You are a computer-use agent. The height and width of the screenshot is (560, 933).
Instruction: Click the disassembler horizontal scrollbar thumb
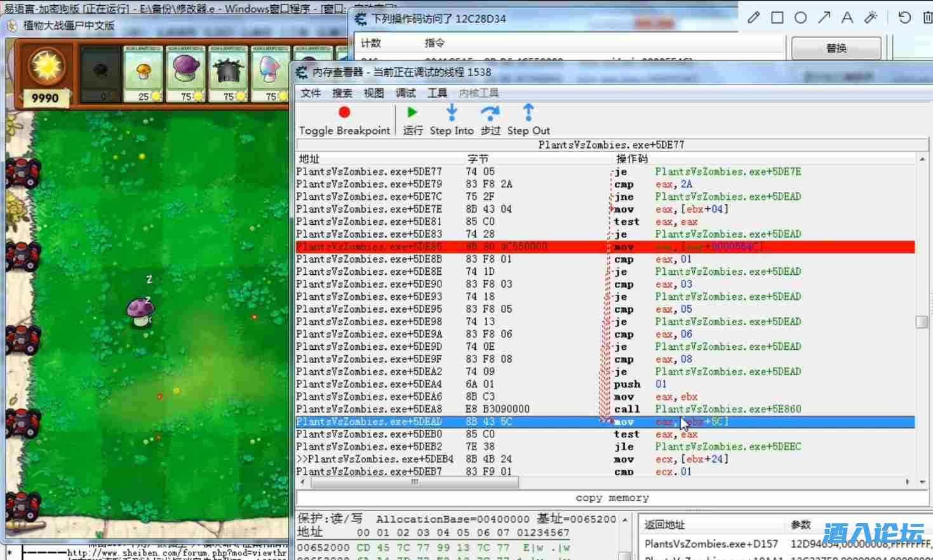(415, 482)
